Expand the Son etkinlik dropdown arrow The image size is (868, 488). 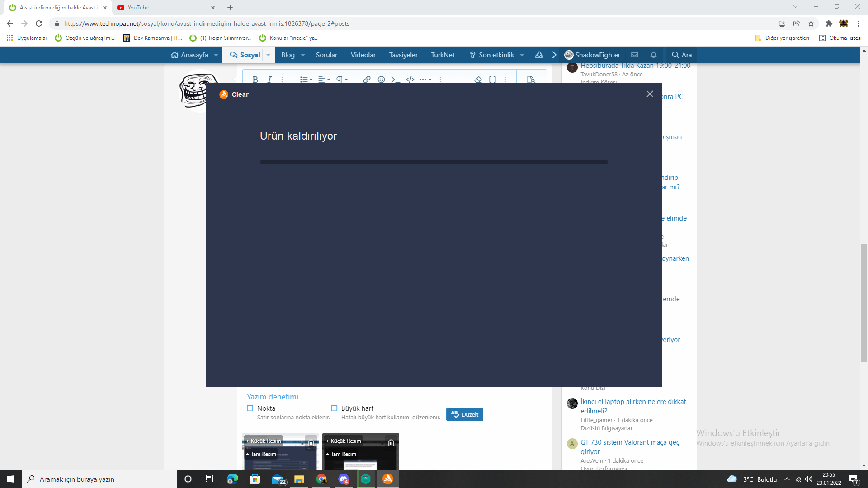(x=522, y=55)
